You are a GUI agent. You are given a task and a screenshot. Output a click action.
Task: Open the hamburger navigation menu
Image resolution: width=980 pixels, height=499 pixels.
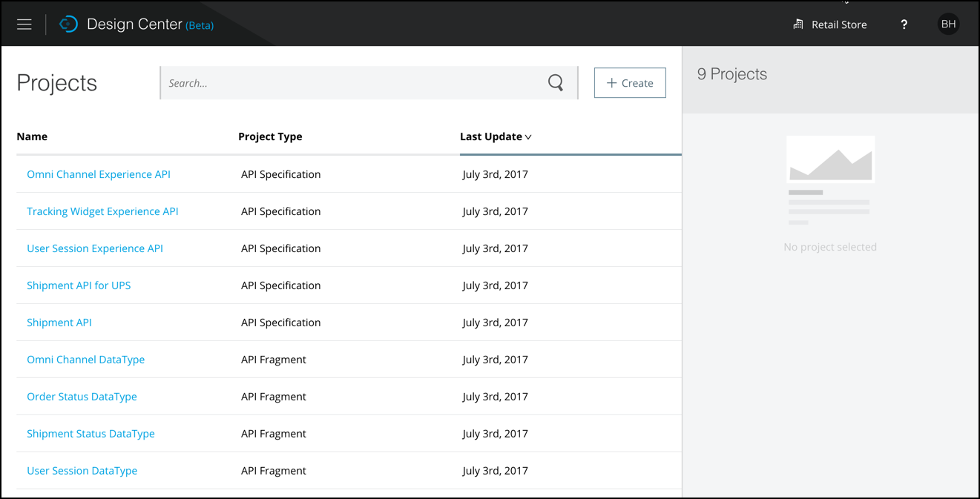tap(24, 24)
